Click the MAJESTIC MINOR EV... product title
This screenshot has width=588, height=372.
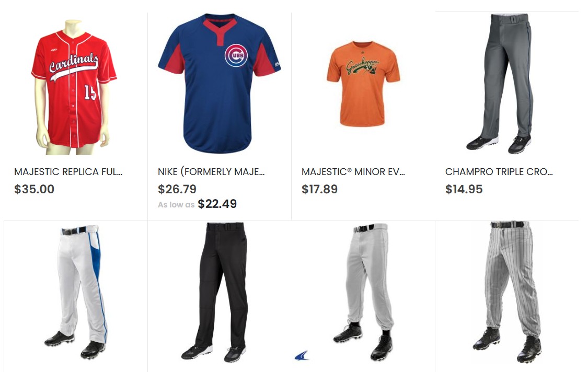tap(353, 172)
